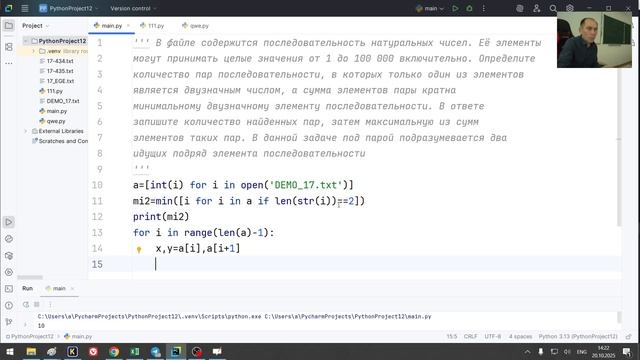Switch to the 111.py editor tab
The height and width of the screenshot is (360, 640).
(152, 25)
